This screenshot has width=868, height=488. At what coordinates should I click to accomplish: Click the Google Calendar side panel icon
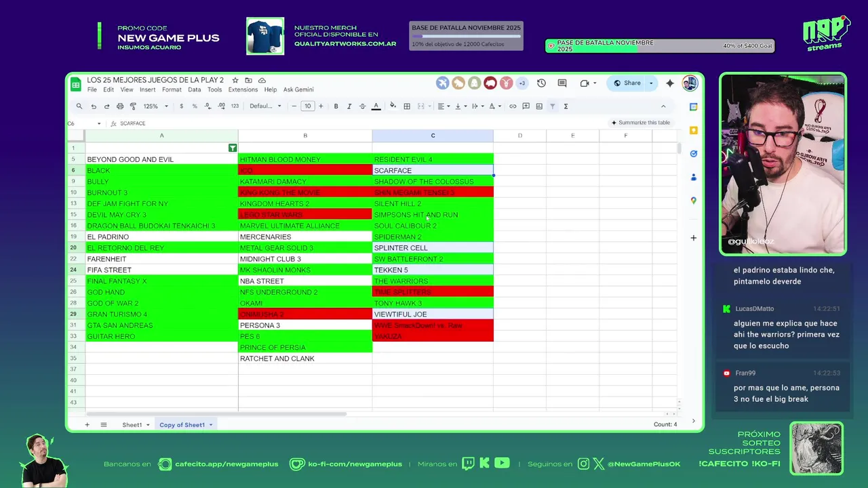(x=693, y=106)
